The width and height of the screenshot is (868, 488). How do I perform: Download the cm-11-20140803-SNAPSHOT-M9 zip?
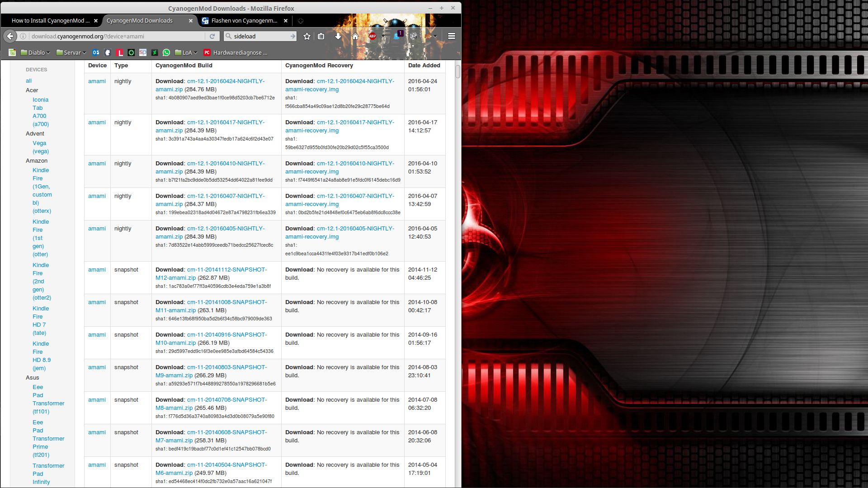[211, 371]
